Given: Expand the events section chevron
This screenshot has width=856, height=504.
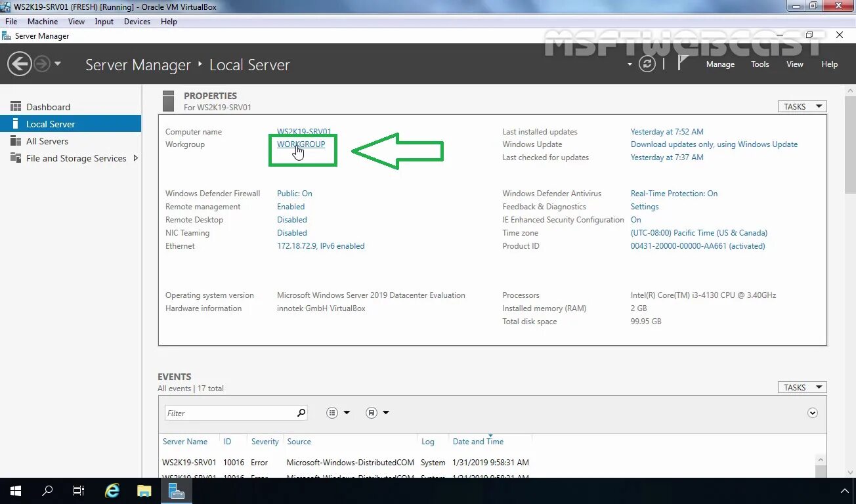Looking at the screenshot, I should pyautogui.click(x=813, y=413).
